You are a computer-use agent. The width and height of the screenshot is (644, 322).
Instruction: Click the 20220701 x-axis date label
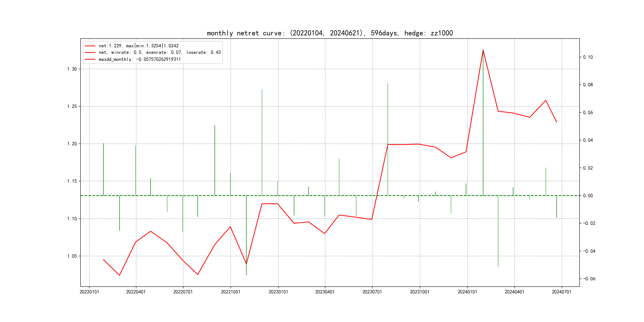point(183,292)
